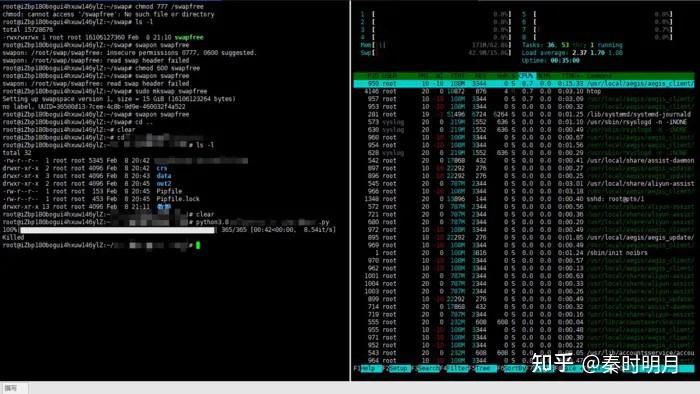Screen dimensions: 700x394
Task: Click the input method indicator at bottom left
Action: tap(12, 388)
